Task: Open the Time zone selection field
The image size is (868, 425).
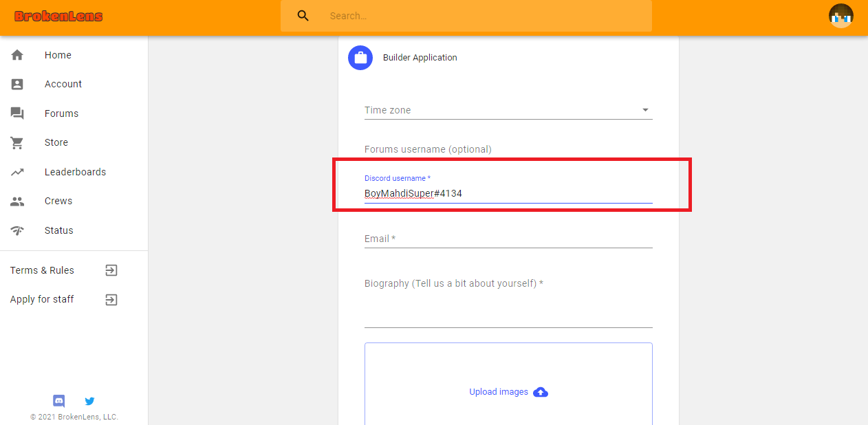Action: [508, 110]
